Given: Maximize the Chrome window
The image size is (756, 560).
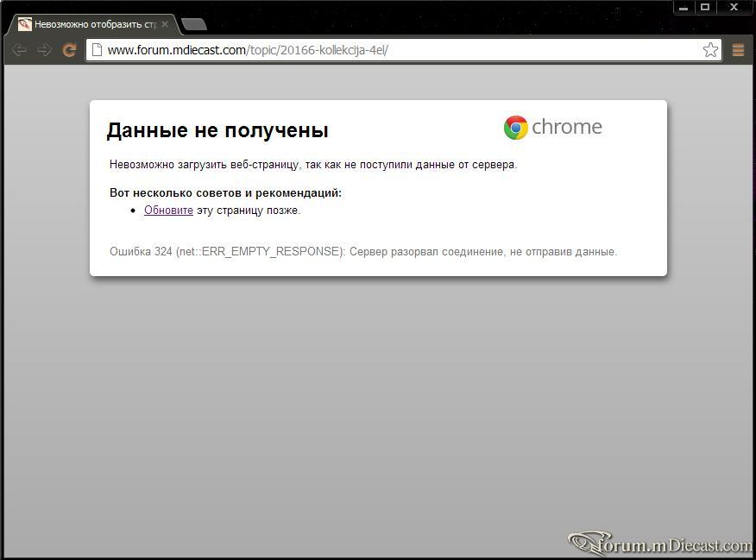Looking at the screenshot, I should point(705,7).
